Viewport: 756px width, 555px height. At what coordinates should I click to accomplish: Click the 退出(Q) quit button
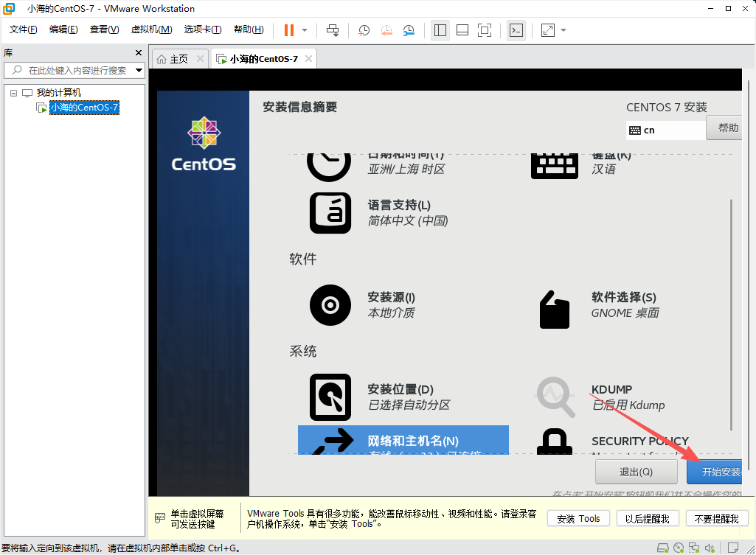(x=636, y=472)
